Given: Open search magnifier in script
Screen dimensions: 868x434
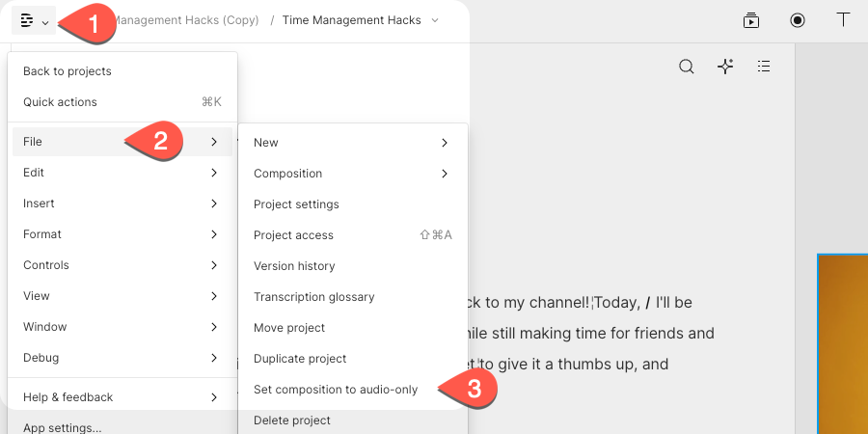Looking at the screenshot, I should 686,67.
